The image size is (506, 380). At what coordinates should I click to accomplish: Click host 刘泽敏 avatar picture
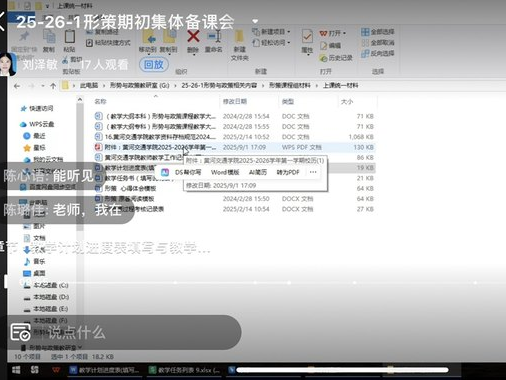[8, 64]
